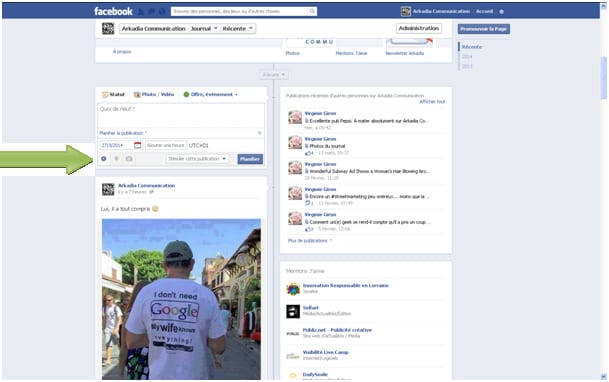
Task: Open the calendar date picker icon
Action: [137, 145]
